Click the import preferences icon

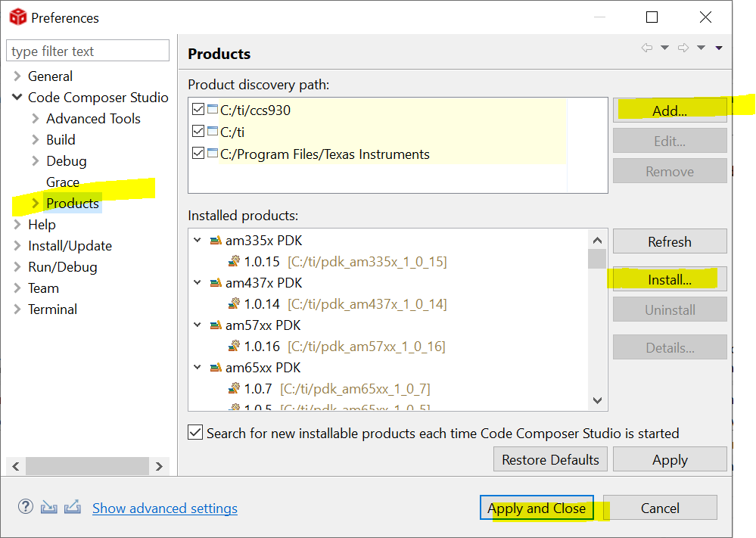[48, 508]
